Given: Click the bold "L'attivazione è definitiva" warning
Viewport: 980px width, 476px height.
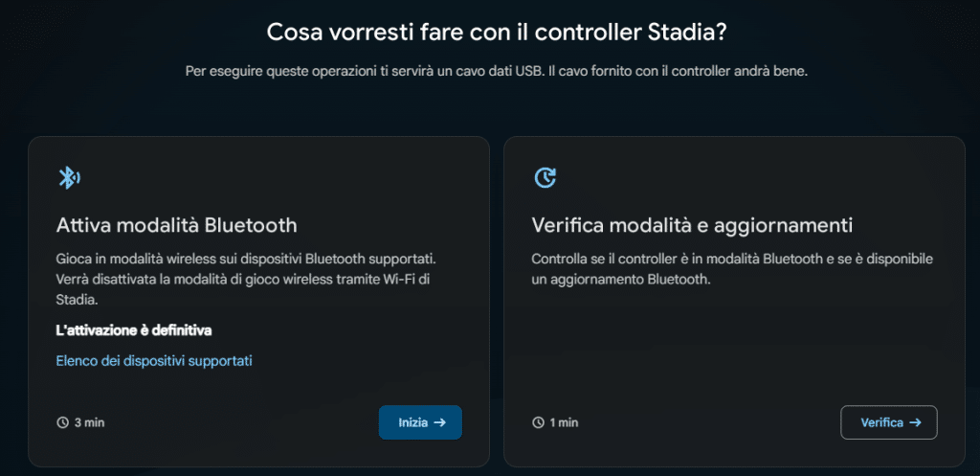Looking at the screenshot, I should [x=134, y=330].
